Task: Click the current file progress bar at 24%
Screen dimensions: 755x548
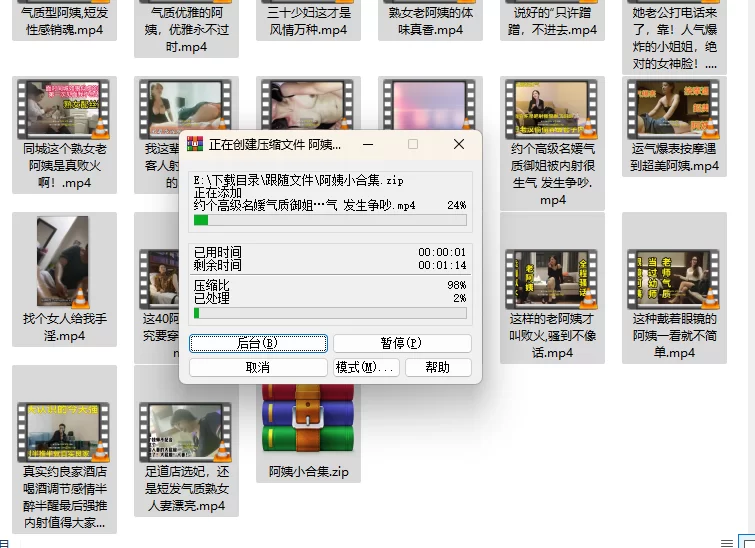Action: tap(330, 220)
